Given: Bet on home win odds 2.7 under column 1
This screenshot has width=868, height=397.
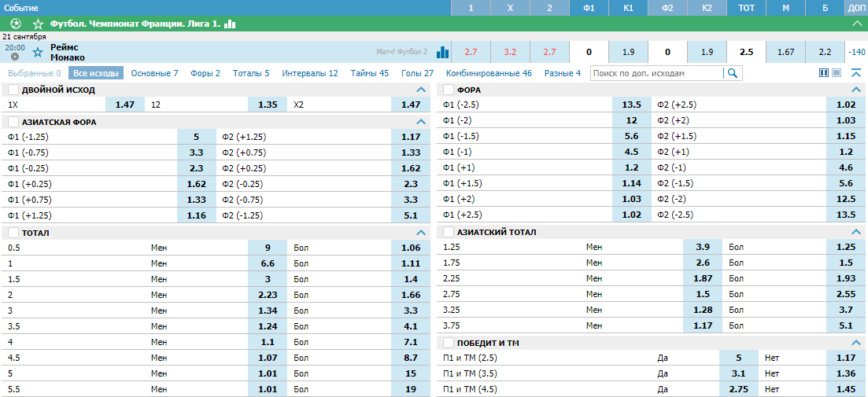Looking at the screenshot, I should point(471,52).
